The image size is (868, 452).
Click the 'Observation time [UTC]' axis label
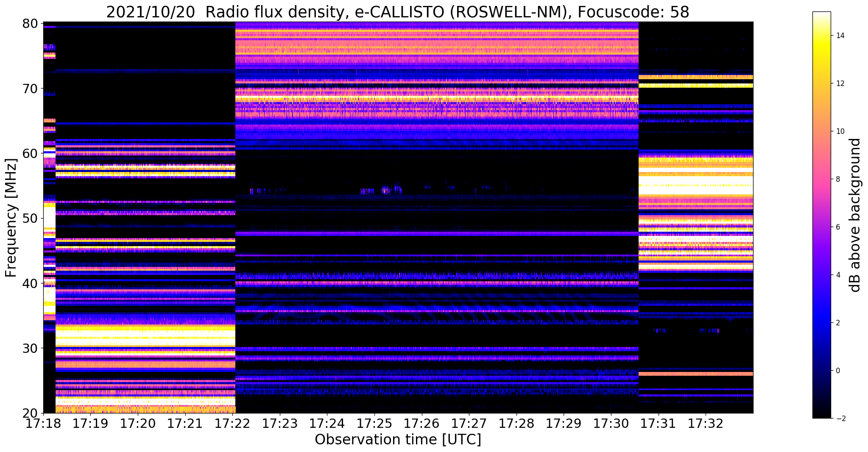click(398, 440)
